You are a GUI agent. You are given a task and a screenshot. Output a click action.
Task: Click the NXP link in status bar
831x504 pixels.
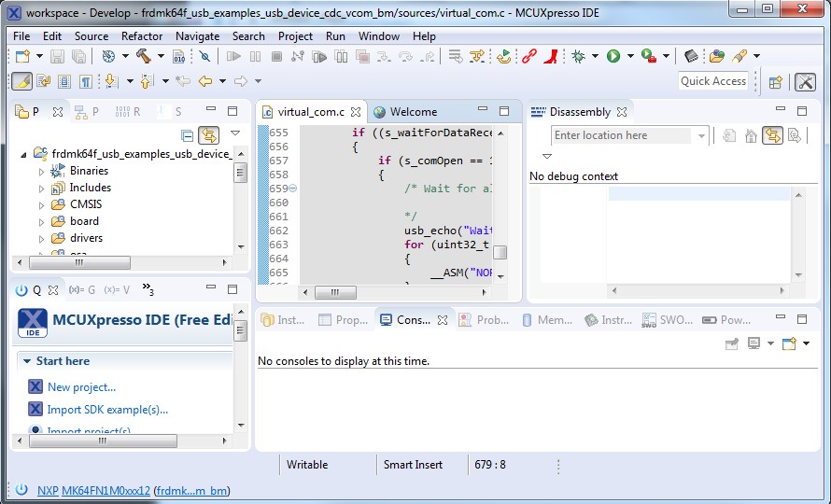[48, 491]
